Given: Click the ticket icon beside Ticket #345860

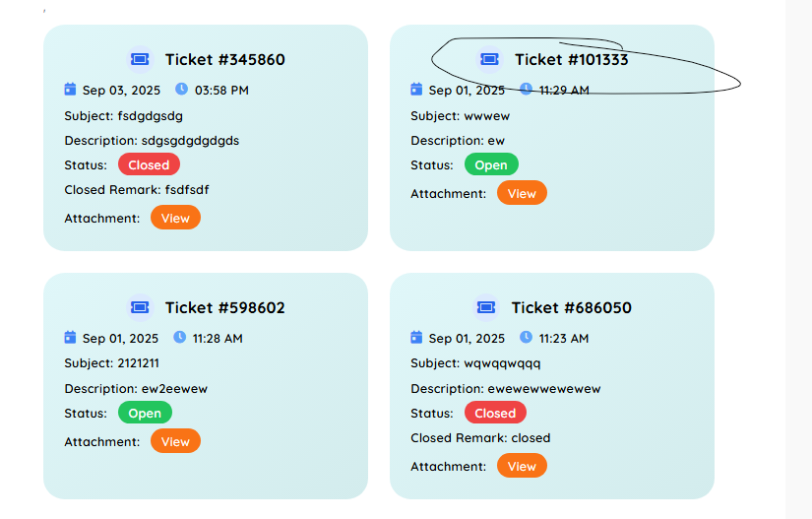Looking at the screenshot, I should (140, 59).
